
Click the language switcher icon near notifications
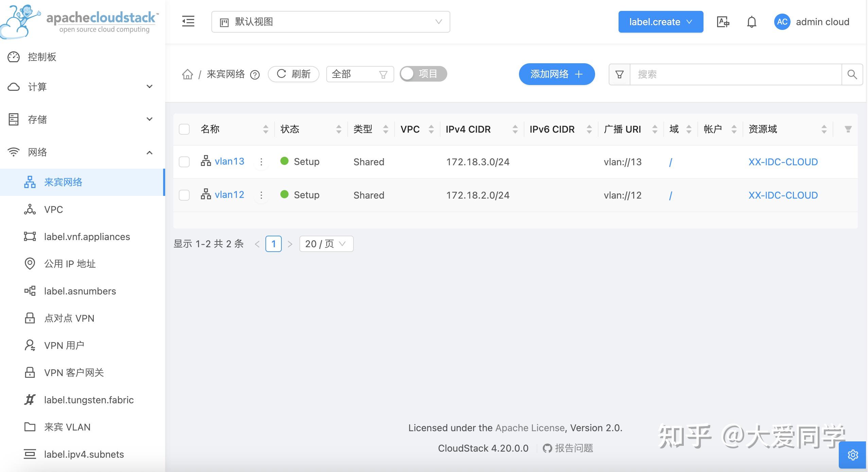click(723, 21)
